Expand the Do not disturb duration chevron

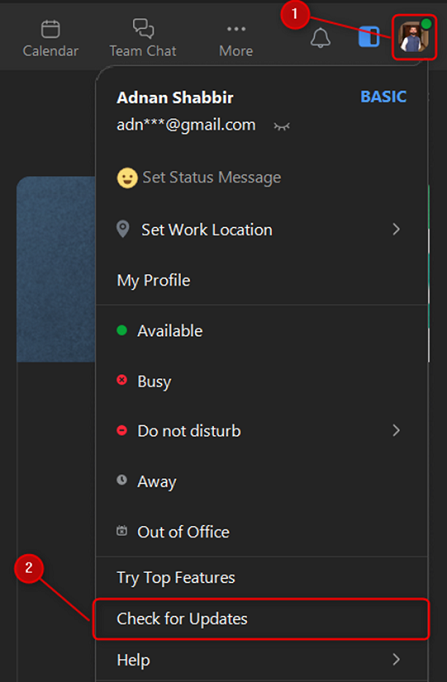tap(396, 431)
